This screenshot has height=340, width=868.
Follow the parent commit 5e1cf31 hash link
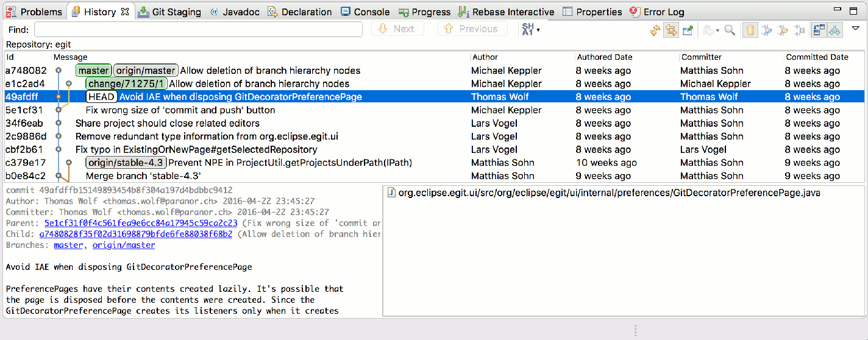coord(141,223)
